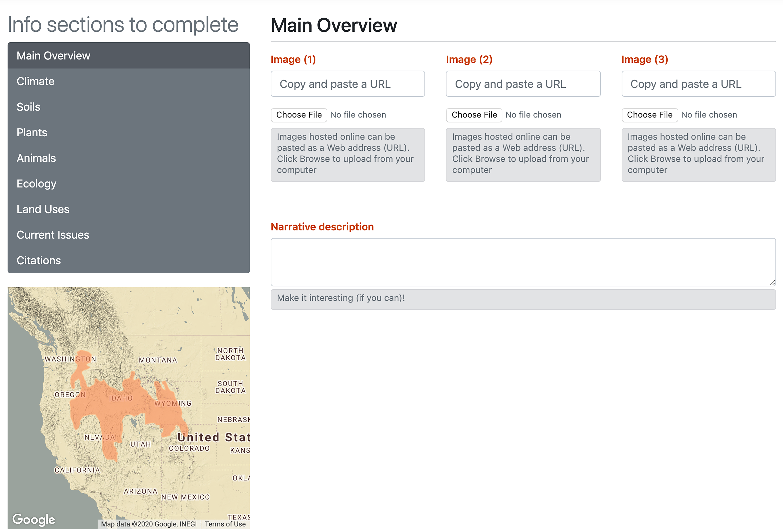
Task: Open the Current Issues section
Action: pyautogui.click(x=129, y=235)
